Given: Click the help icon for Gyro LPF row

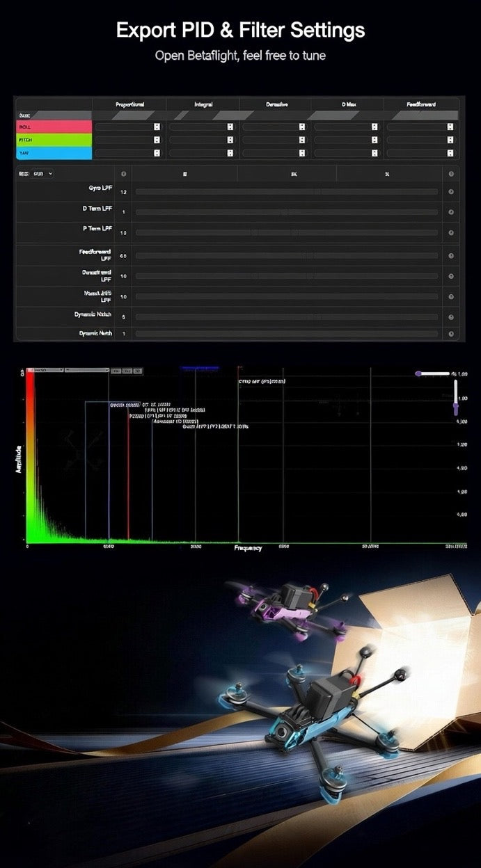Looking at the screenshot, I should click(451, 192).
